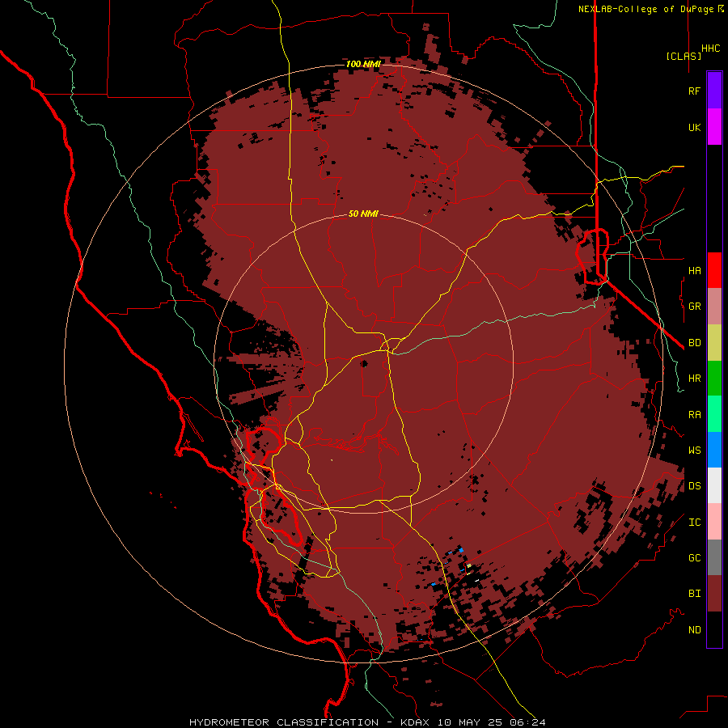
Task: Click the WS legend label text
Action: coord(694,451)
